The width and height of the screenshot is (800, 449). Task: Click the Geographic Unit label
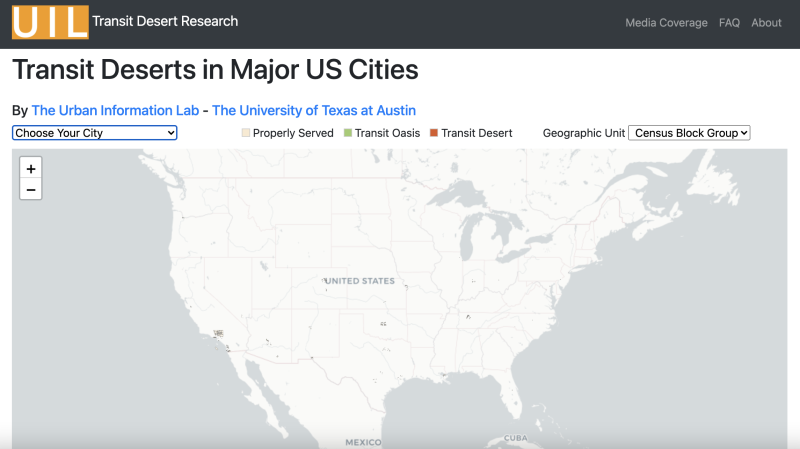coord(584,133)
